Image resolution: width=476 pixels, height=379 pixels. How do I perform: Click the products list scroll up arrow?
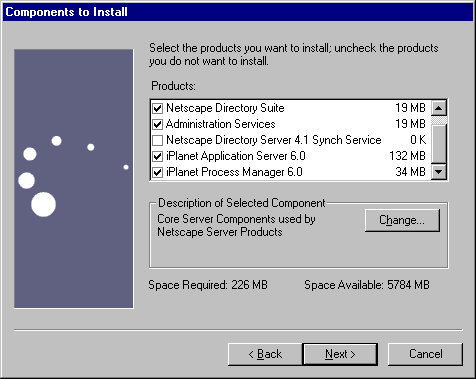(x=439, y=108)
